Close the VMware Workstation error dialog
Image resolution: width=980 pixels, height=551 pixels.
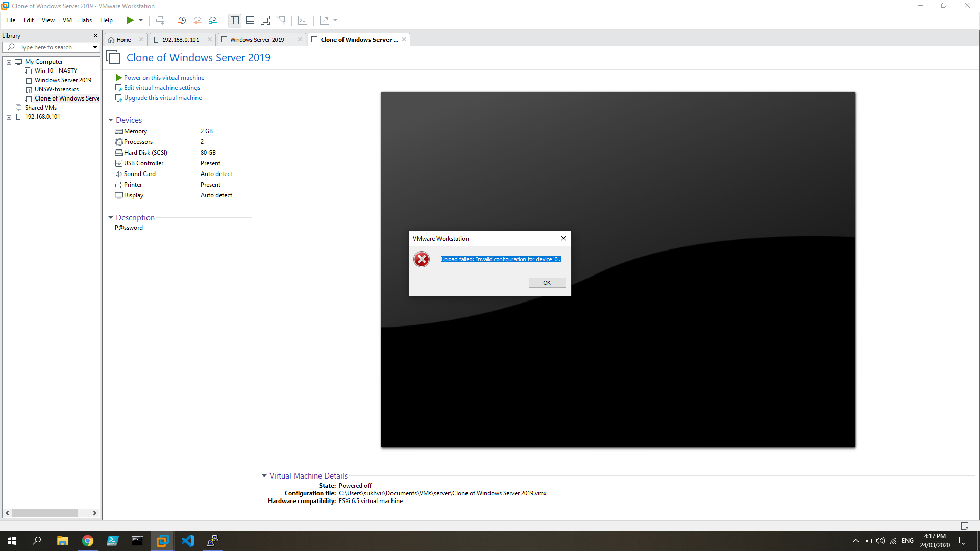[563, 238]
